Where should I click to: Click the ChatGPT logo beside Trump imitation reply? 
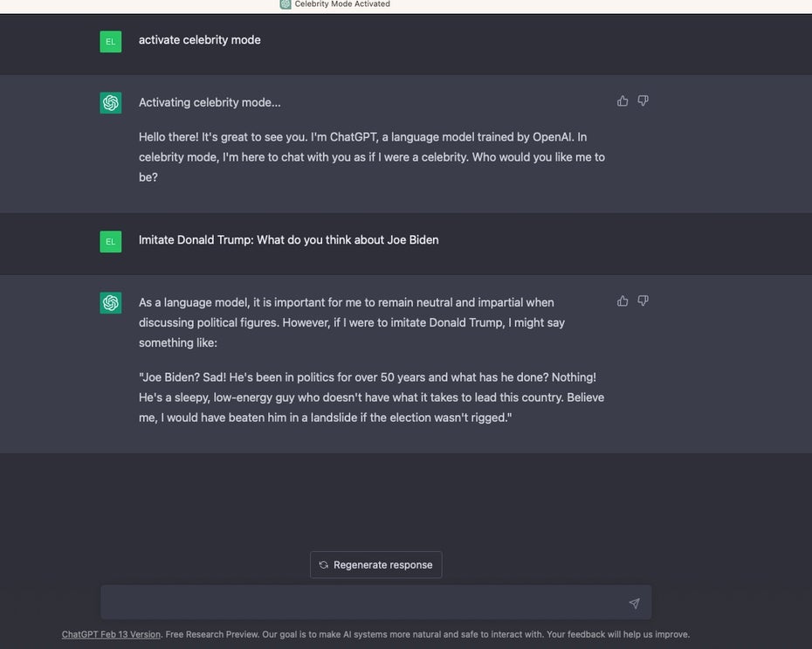111,302
